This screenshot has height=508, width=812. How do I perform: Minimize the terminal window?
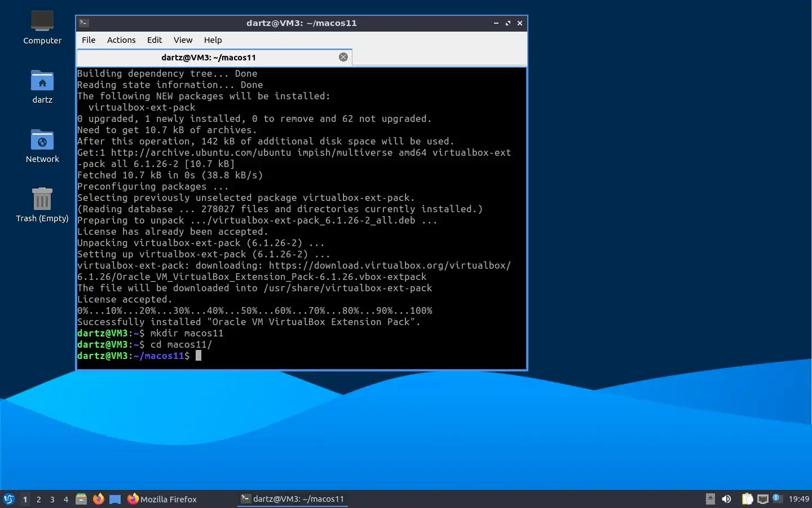pos(496,23)
